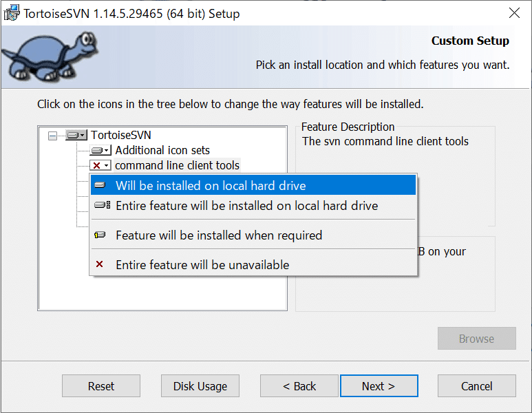The image size is (532, 413).
Task: Click the install-when-required drive icon
Action: tap(100, 235)
